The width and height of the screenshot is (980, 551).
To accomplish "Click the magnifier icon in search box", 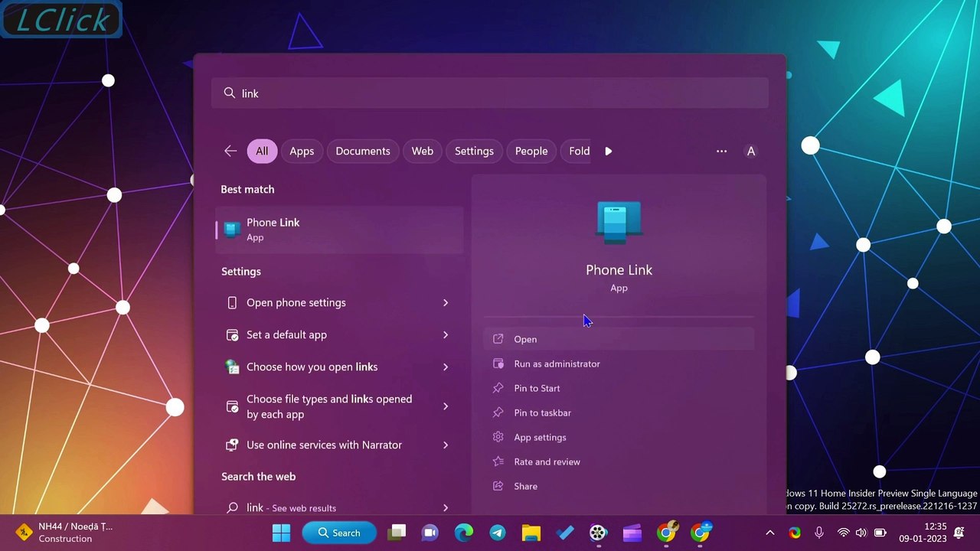I will [x=230, y=93].
